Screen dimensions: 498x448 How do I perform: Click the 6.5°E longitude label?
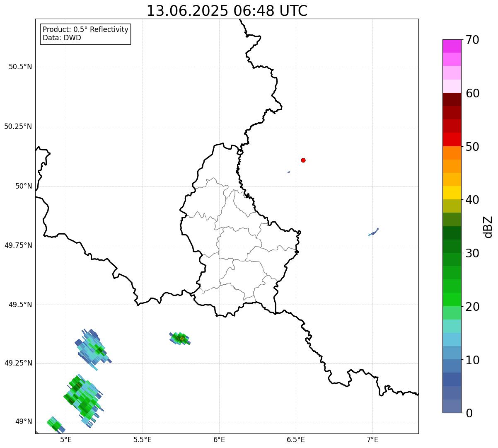tap(296, 440)
